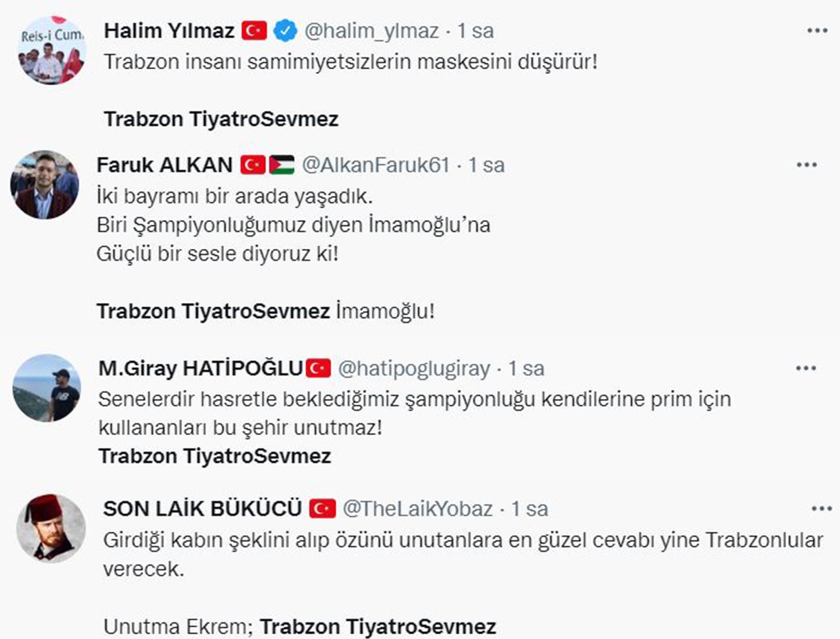
Task: Click SON LAİK BÜKÜCÜ's fez avatar
Action: [x=50, y=528]
